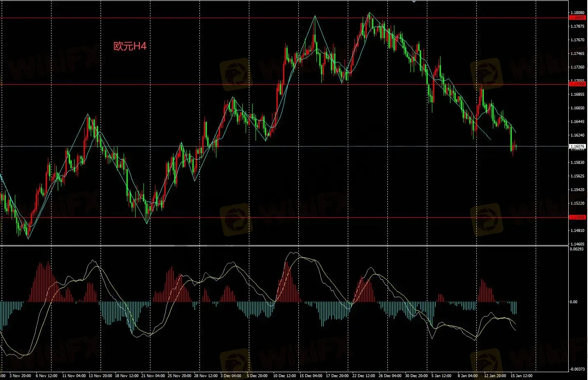Image resolution: width=588 pixels, height=380 pixels.
Task: Click the 25 Nov 20:00 time label
Action: coord(180,376)
